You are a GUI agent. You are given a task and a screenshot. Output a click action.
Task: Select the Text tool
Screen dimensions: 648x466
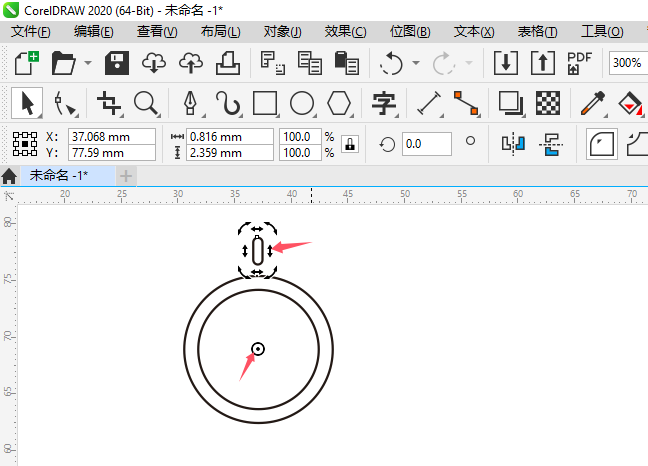pyautogui.click(x=384, y=103)
